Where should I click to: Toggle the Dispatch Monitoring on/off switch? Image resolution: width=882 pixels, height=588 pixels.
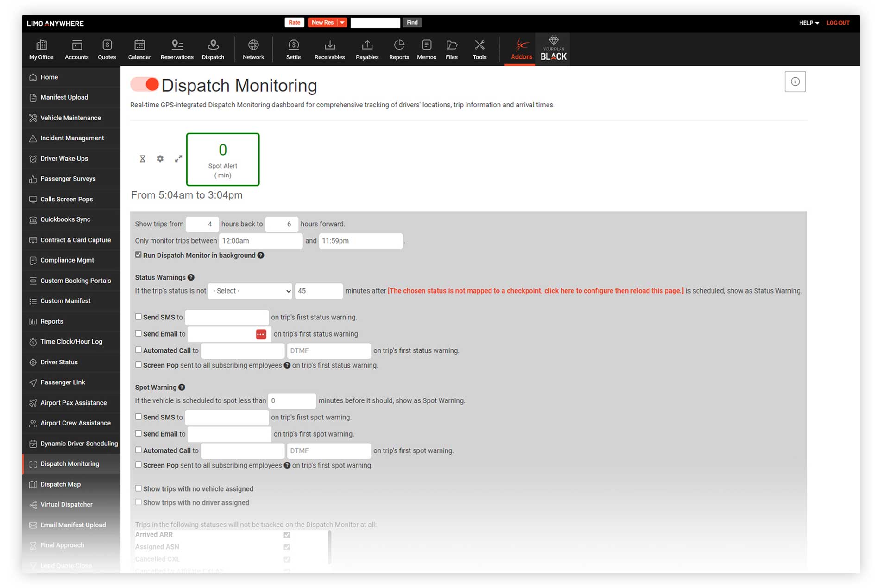[x=145, y=85]
